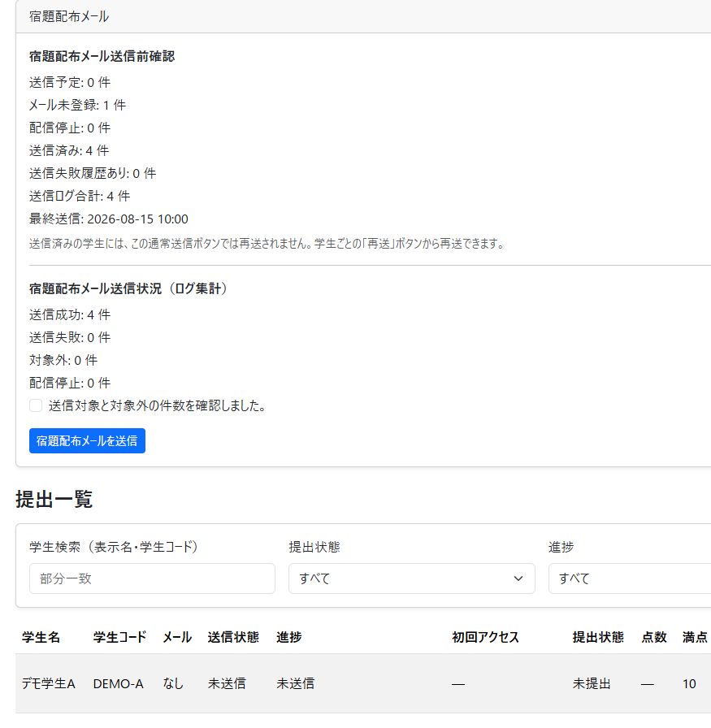Click the 学生コード column header
The image size is (711, 728).
click(119, 637)
